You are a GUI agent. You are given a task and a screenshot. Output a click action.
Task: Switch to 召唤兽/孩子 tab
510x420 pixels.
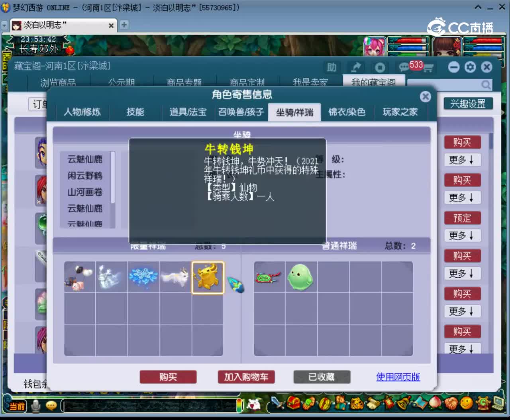tap(241, 112)
